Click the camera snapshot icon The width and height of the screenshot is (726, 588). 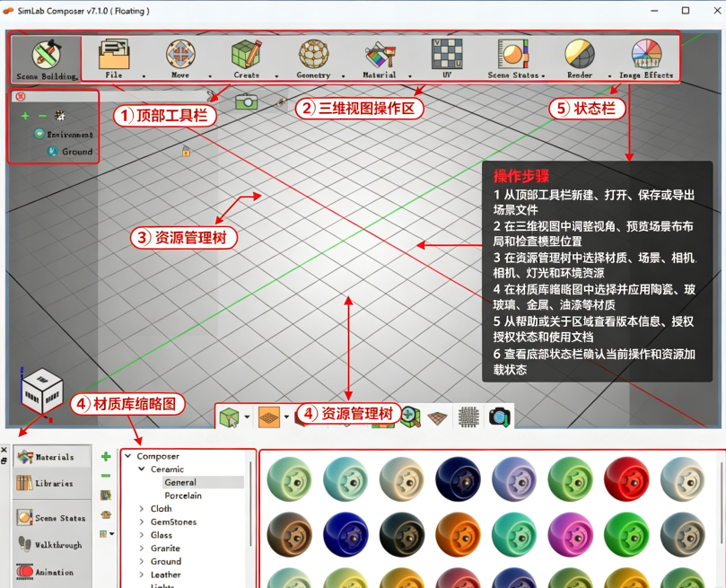click(x=500, y=417)
